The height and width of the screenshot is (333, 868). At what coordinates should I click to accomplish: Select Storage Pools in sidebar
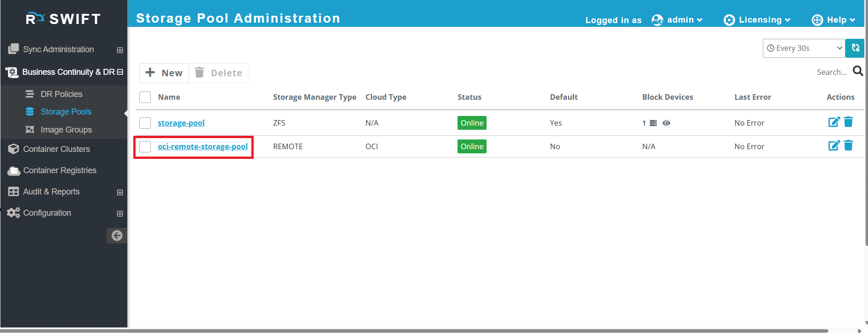tap(66, 111)
